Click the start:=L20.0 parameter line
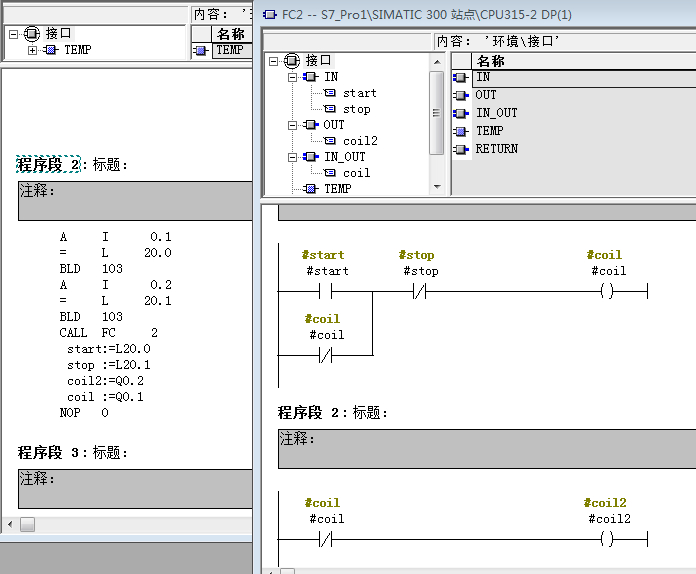 pos(109,349)
